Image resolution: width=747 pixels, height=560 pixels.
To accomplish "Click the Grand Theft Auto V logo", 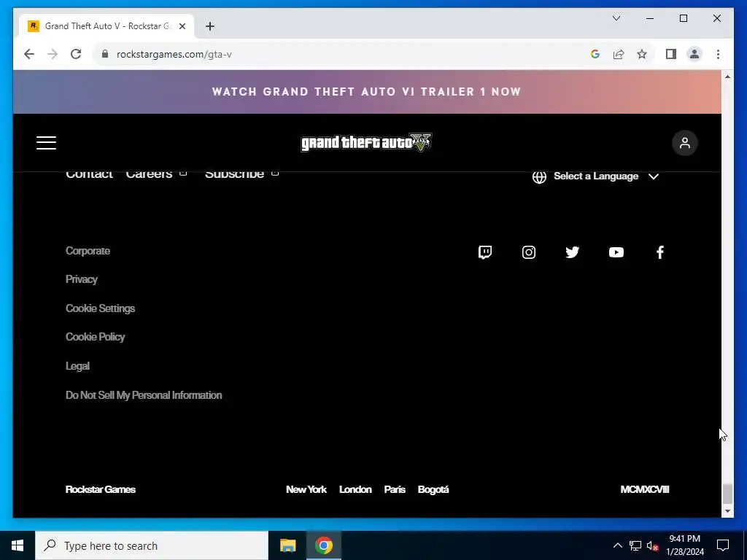I will tap(366, 142).
